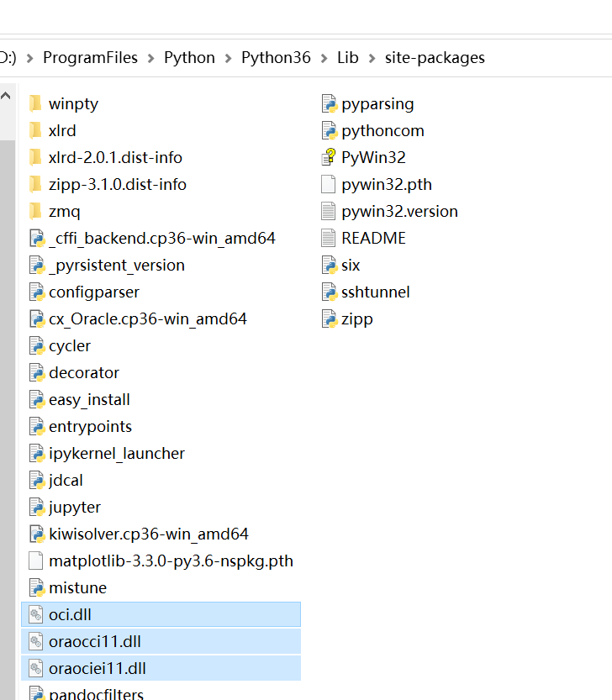This screenshot has width=612, height=700.
Task: Expand the chevron after Lib in address bar
Action: 372,58
